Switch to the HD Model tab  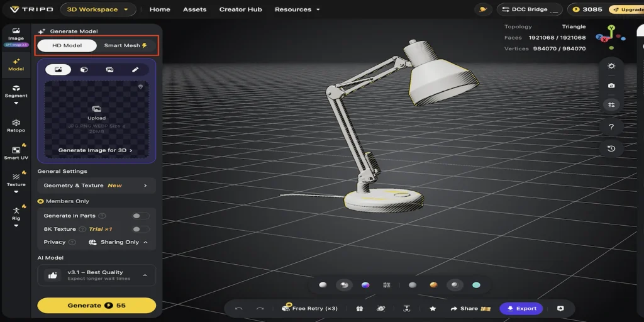[67, 45]
